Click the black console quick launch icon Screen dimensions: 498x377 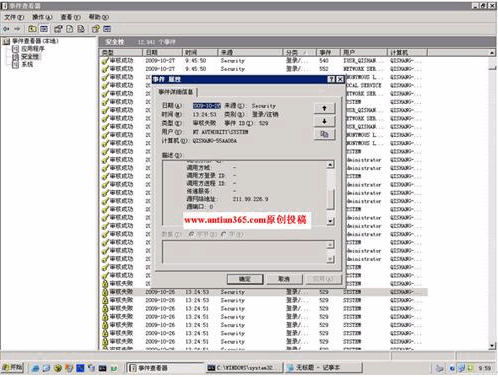(103, 368)
